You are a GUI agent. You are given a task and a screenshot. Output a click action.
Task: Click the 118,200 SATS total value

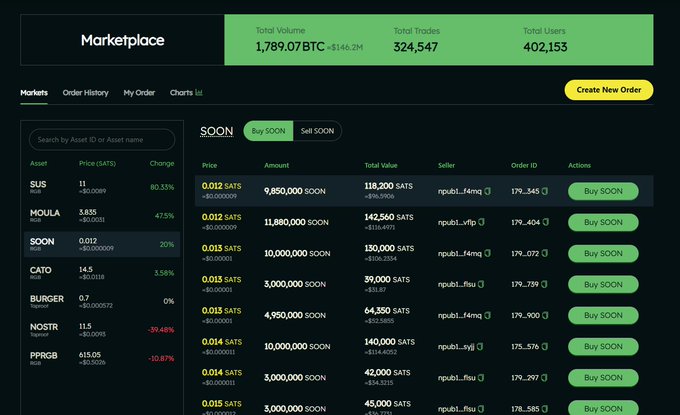pyautogui.click(x=389, y=186)
